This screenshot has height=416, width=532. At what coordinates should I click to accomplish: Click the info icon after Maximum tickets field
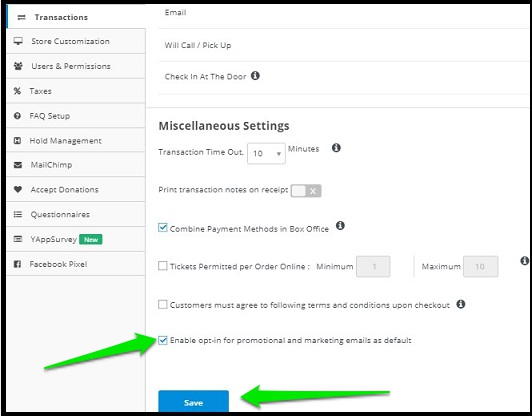point(524,261)
